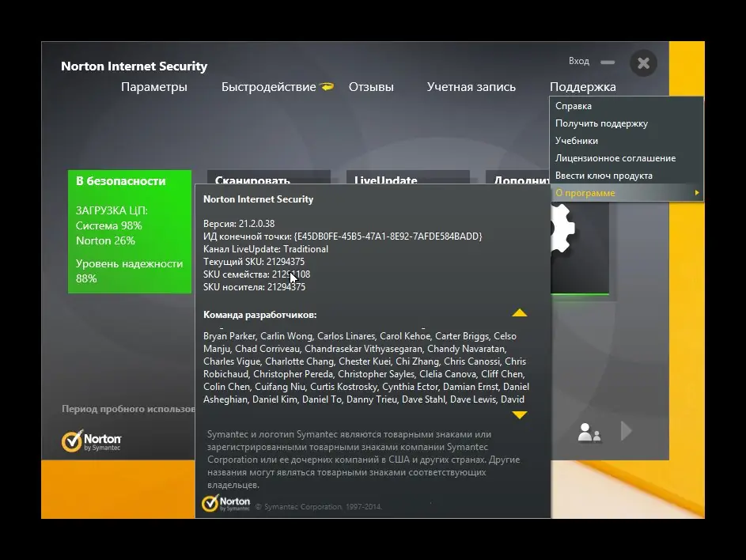Click the ЗАГРУЗКА ЦП: label
Image resolution: width=746 pixels, height=560 pixels.
pos(112,210)
